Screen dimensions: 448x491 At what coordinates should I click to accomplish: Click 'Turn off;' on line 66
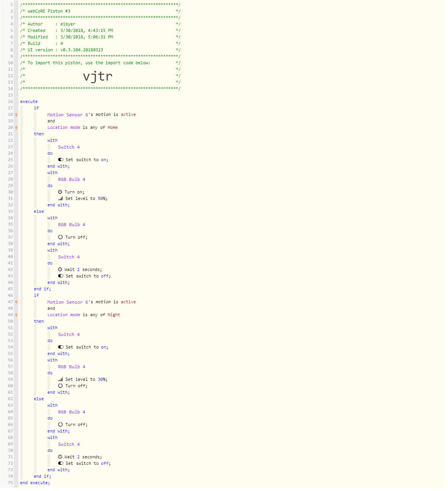76,425
